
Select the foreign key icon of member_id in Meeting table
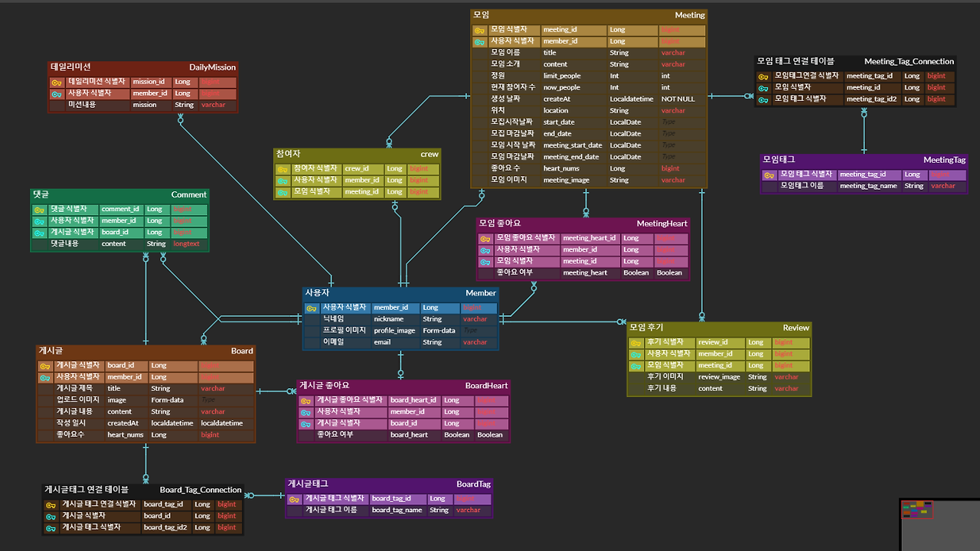point(479,42)
